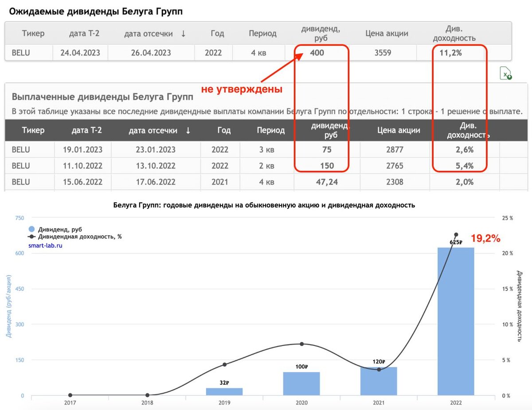
Task: Click dividend value 150
Action: tap(327, 166)
